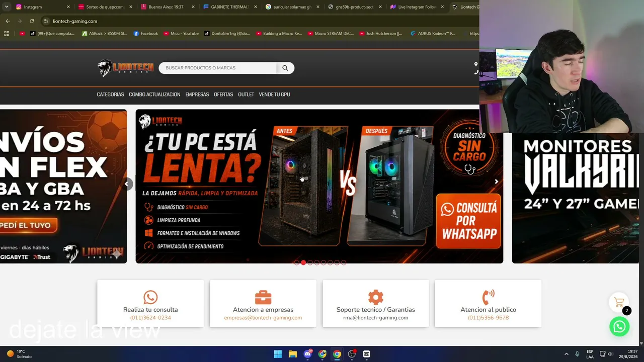644x362 pixels.
Task: Click the phone number (011)5356-9678
Action: (489, 318)
